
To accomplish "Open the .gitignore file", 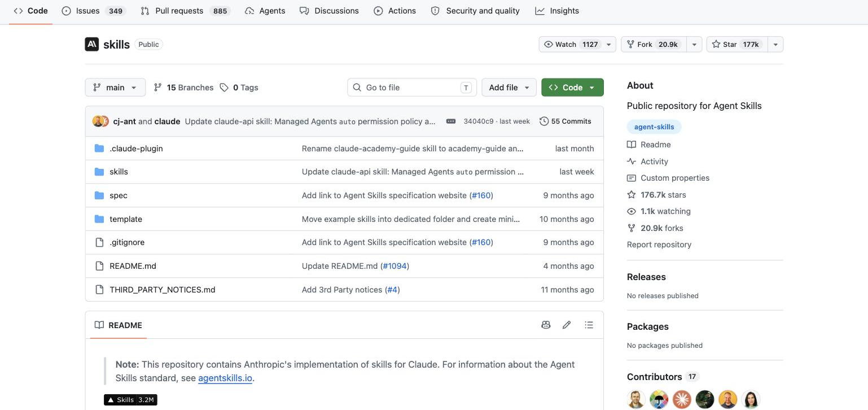I will pos(127,242).
